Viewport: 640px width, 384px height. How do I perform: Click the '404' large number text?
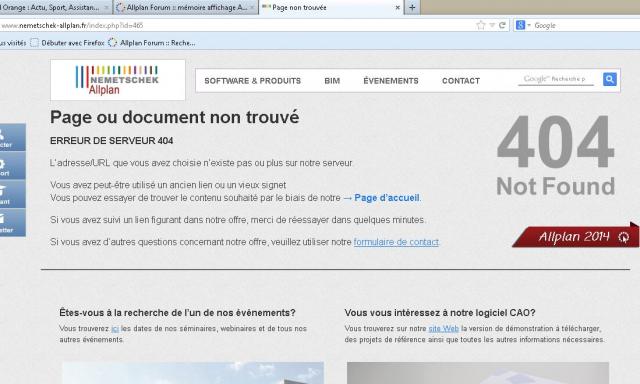pos(556,142)
